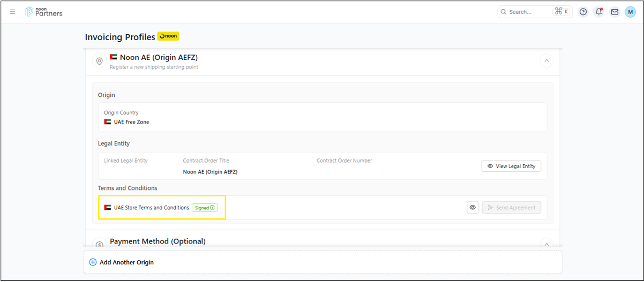The image size is (644, 282).
Task: Click the UAE Store Terms and Conditions link
Action: pyautogui.click(x=151, y=208)
